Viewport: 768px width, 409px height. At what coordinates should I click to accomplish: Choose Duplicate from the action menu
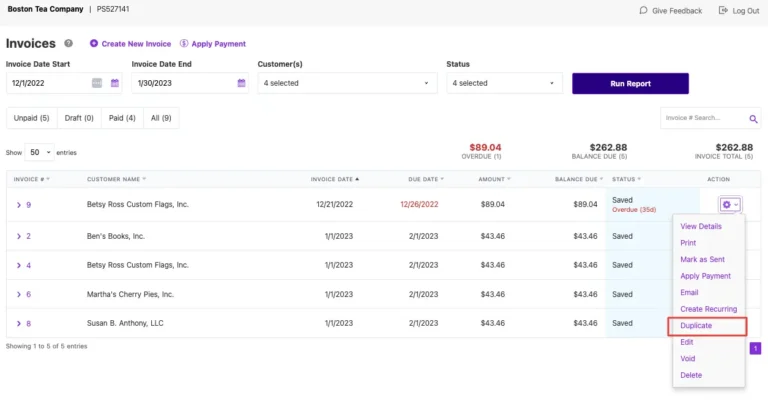[696, 326]
